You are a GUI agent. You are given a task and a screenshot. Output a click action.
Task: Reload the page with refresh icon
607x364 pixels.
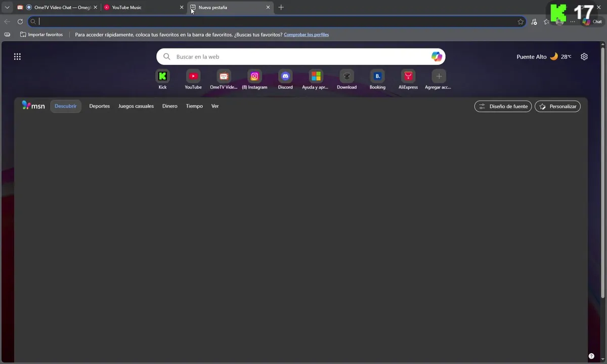20,21
